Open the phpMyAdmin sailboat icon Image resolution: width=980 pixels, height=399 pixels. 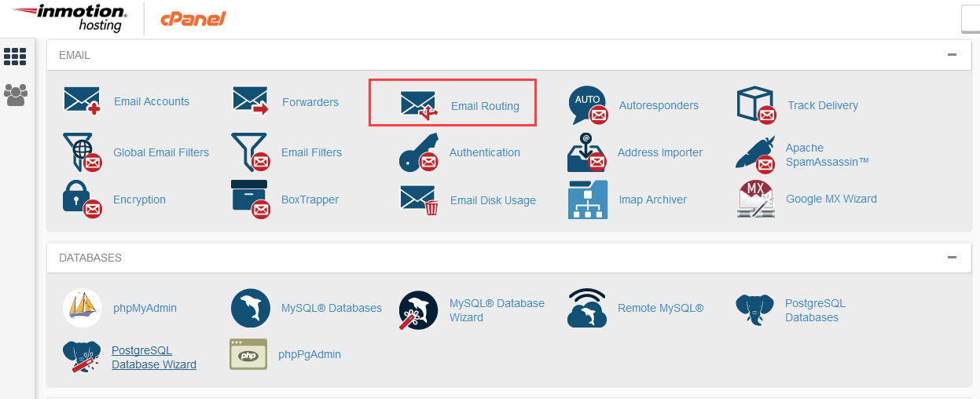(x=83, y=308)
